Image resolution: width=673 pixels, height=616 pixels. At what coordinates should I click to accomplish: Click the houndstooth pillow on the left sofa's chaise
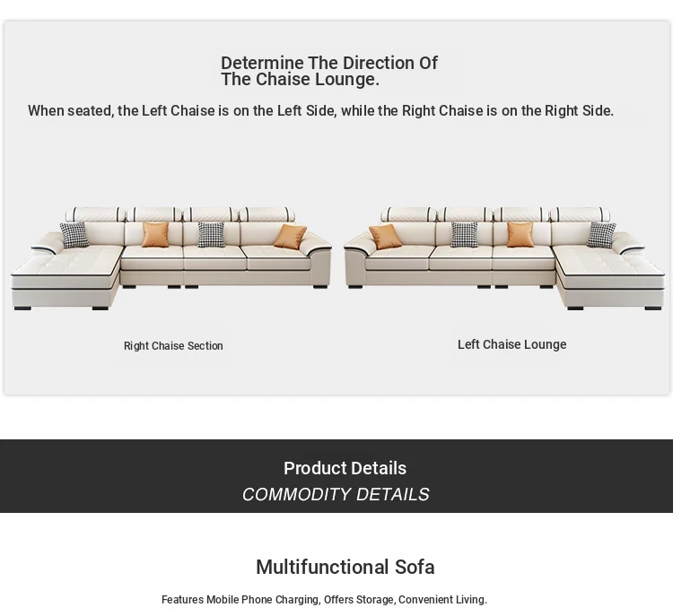pyautogui.click(x=74, y=235)
